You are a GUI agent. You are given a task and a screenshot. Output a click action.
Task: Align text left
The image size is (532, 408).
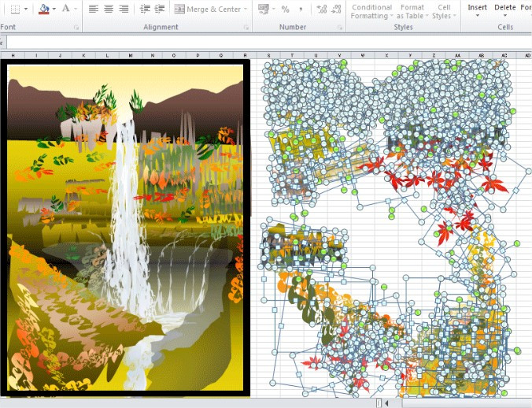[x=94, y=9]
